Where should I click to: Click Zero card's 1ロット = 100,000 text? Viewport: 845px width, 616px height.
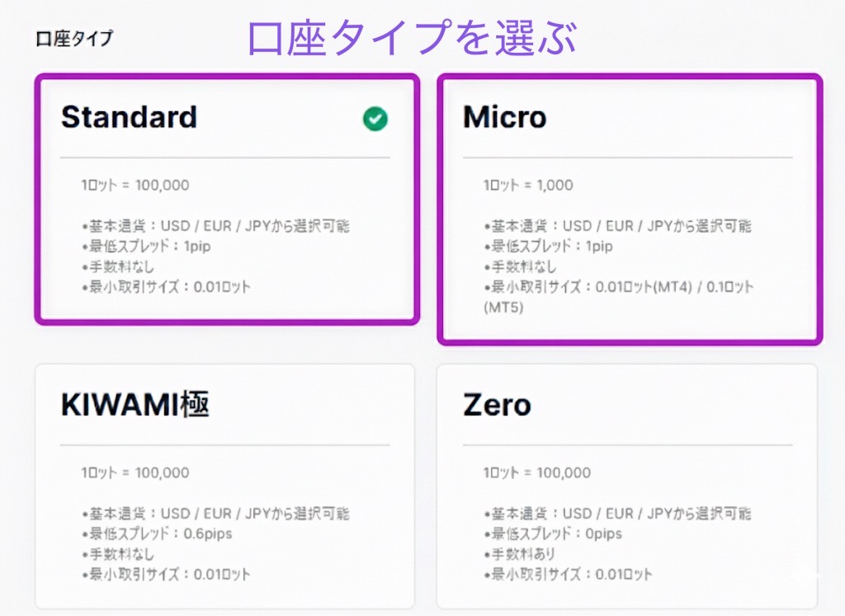pos(537,473)
